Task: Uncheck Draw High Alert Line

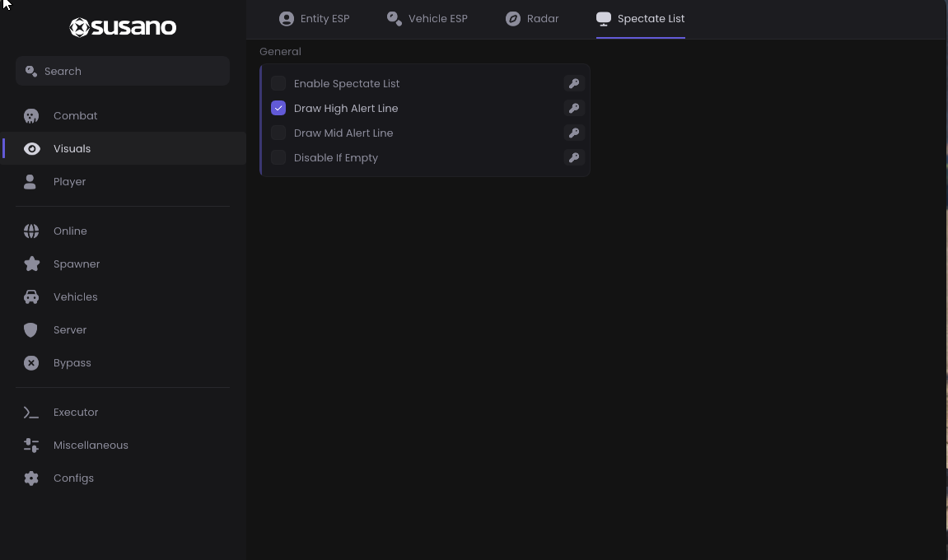Action: [x=278, y=108]
